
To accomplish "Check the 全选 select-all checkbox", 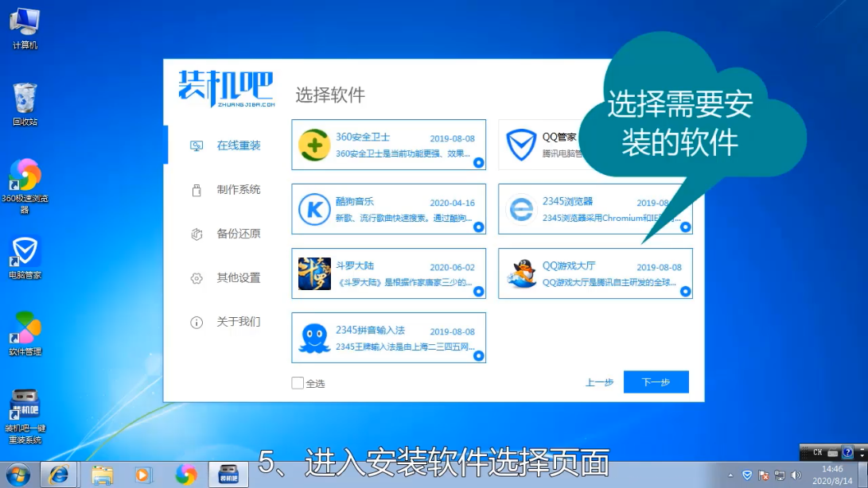I will click(298, 381).
